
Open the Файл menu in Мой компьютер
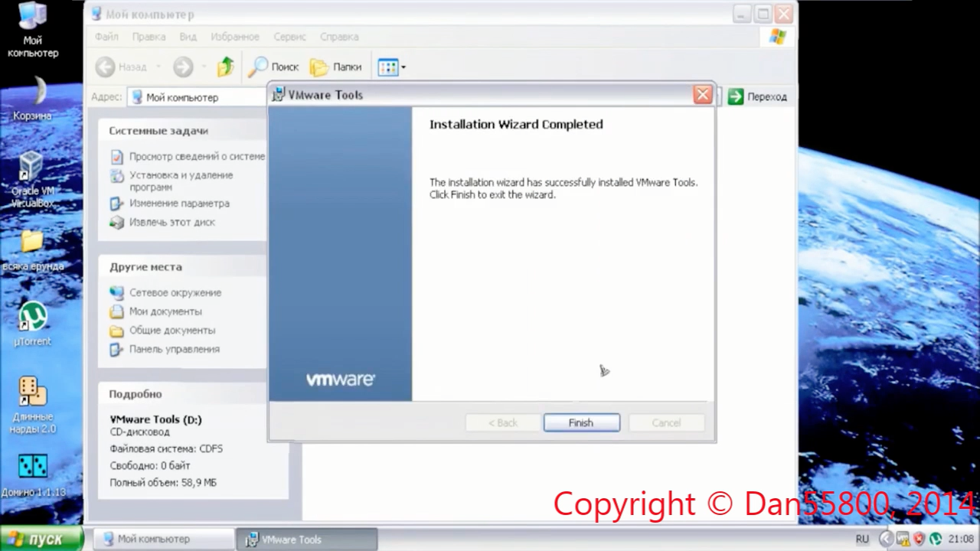pos(106,37)
